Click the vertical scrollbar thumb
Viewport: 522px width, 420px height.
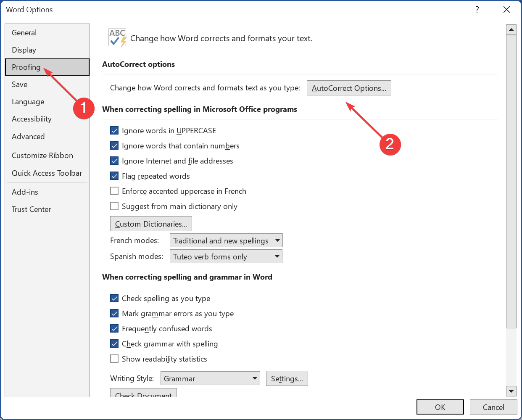(511, 182)
